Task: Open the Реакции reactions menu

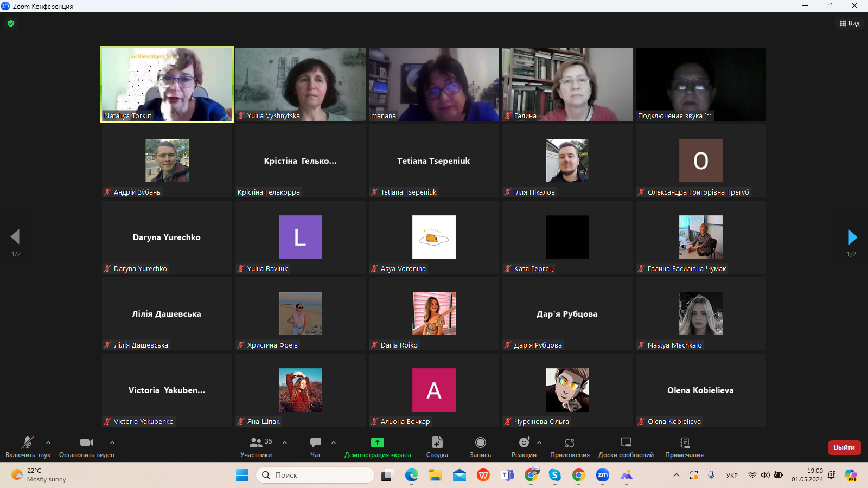Action: click(524, 442)
